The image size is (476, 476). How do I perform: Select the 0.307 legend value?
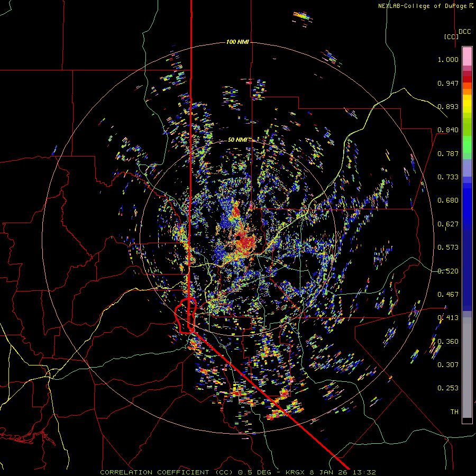(448, 365)
